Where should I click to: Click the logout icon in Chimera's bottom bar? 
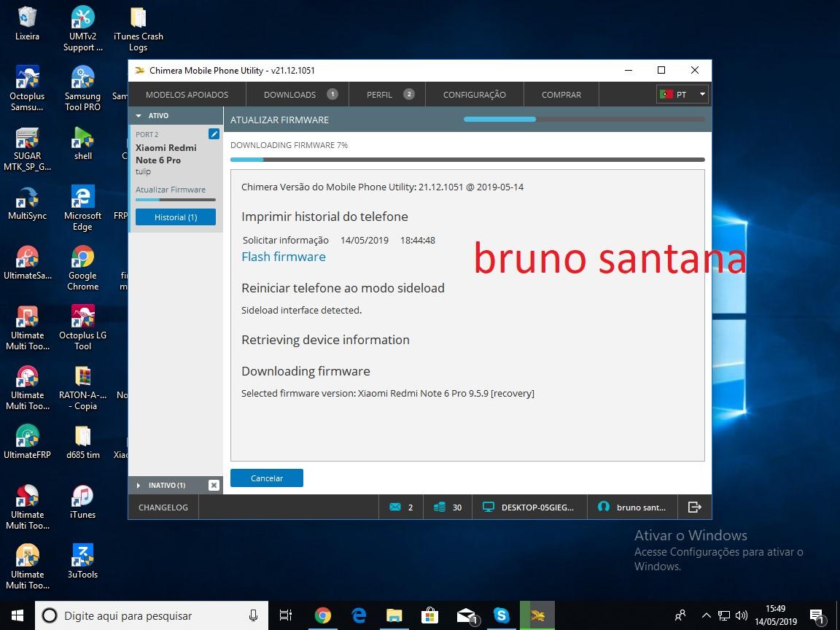694,507
